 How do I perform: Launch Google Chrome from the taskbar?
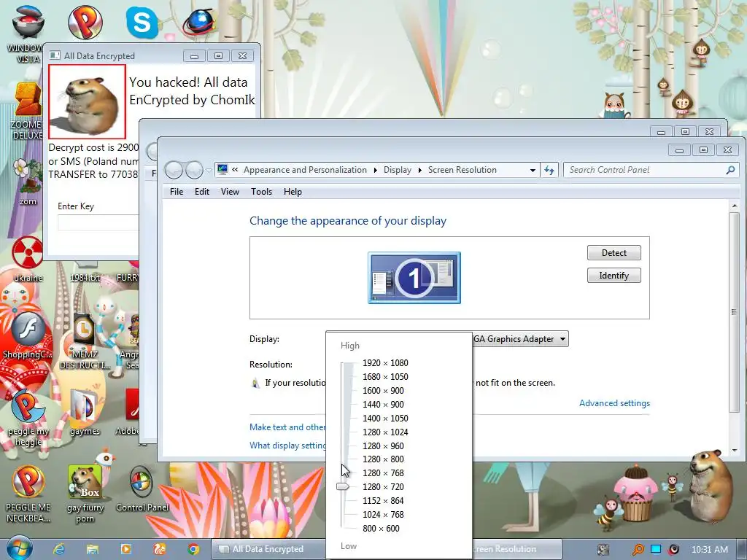click(x=193, y=549)
